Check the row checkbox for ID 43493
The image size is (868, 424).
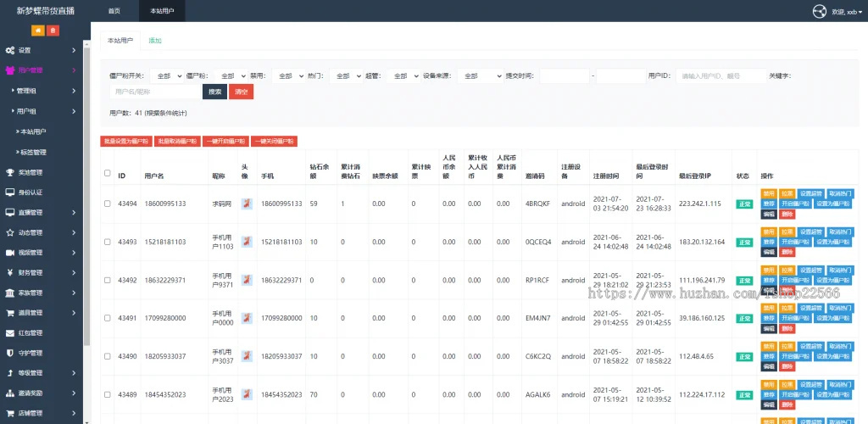pos(108,242)
